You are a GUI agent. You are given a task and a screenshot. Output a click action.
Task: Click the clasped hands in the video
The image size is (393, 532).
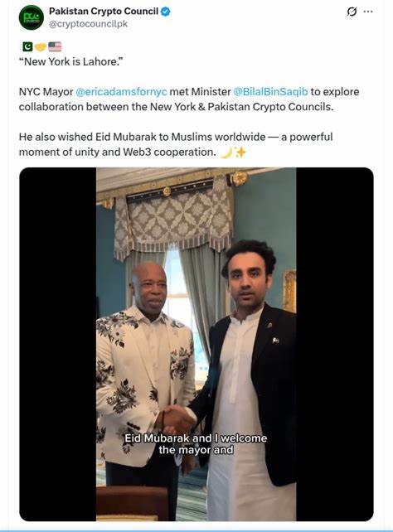click(176, 419)
